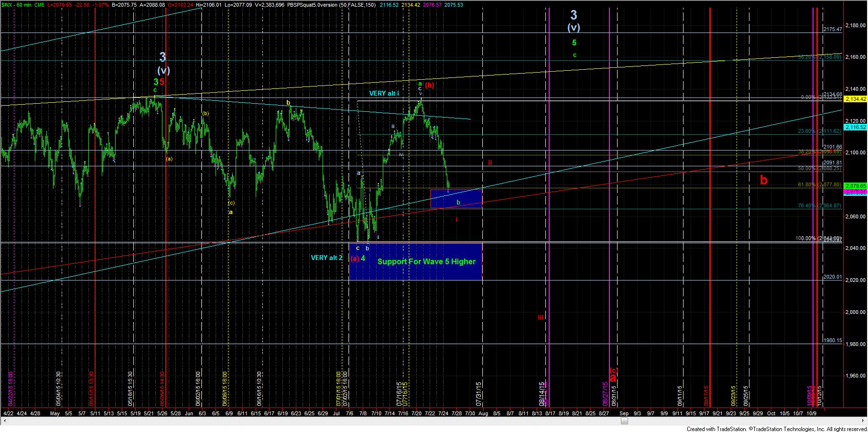Click the 06/16/15 10:30 date marker
This screenshot has width=868, height=432.
point(259,389)
